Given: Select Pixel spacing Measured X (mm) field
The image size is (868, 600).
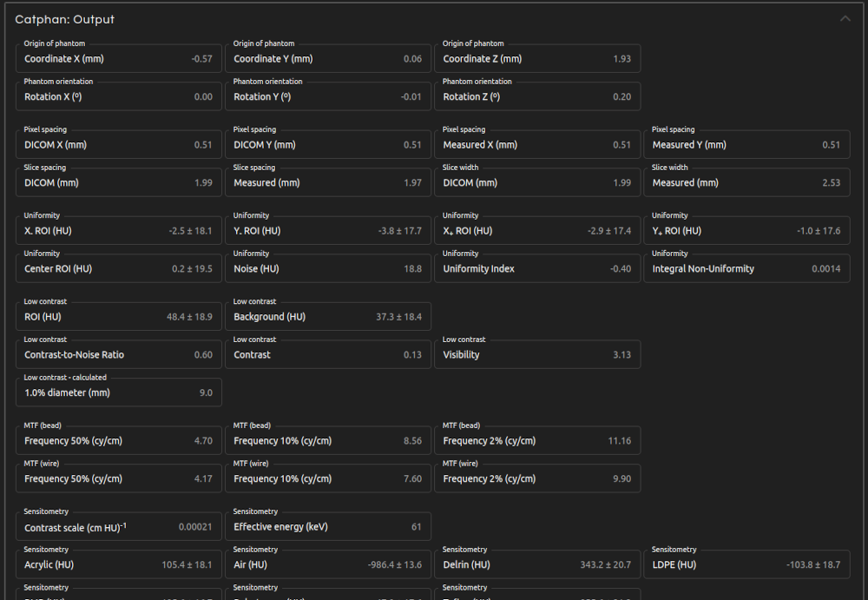Looking at the screenshot, I should click(x=537, y=145).
